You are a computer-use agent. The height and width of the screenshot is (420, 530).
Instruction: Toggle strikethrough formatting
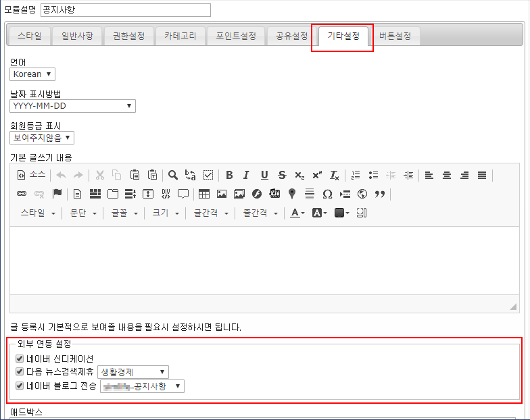282,175
